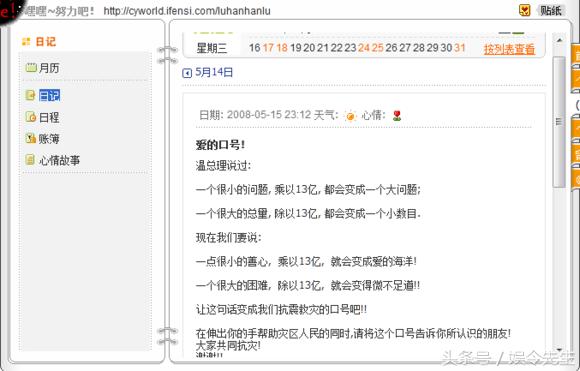Click scrollbar up arrow

pos(559,40)
